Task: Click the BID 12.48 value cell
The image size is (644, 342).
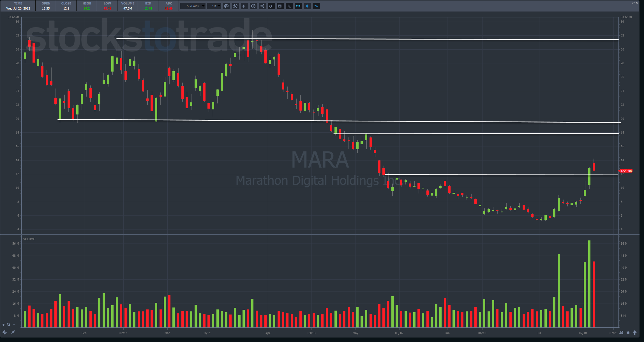Action: coord(148,6)
